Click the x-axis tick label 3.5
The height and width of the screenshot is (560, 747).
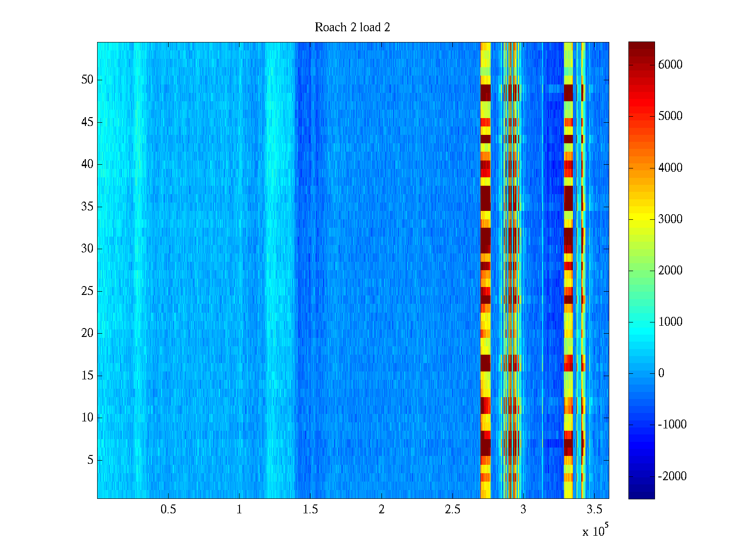[x=594, y=510]
